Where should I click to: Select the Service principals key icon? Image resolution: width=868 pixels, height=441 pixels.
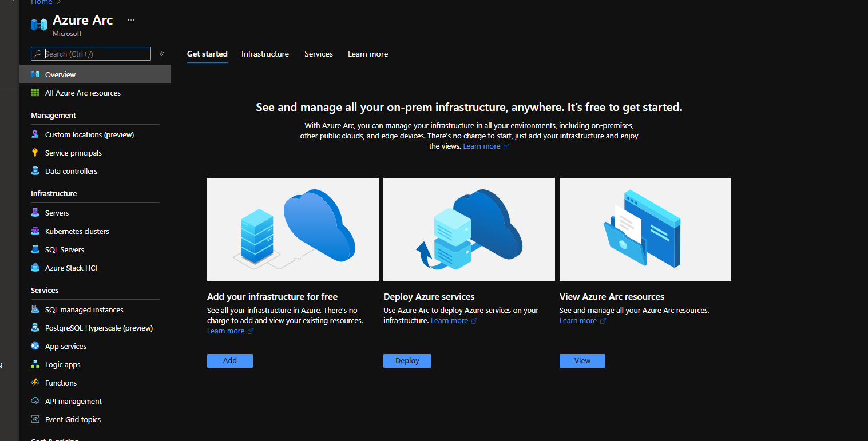35,153
